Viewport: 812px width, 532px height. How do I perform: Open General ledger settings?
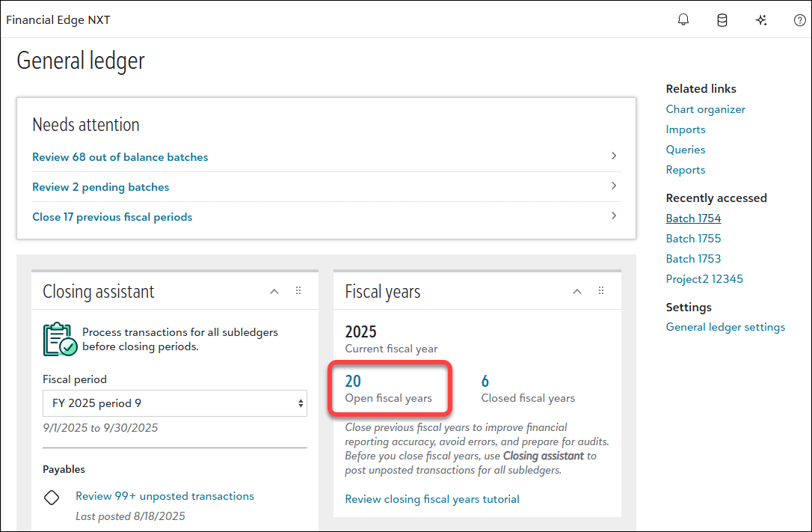click(725, 327)
